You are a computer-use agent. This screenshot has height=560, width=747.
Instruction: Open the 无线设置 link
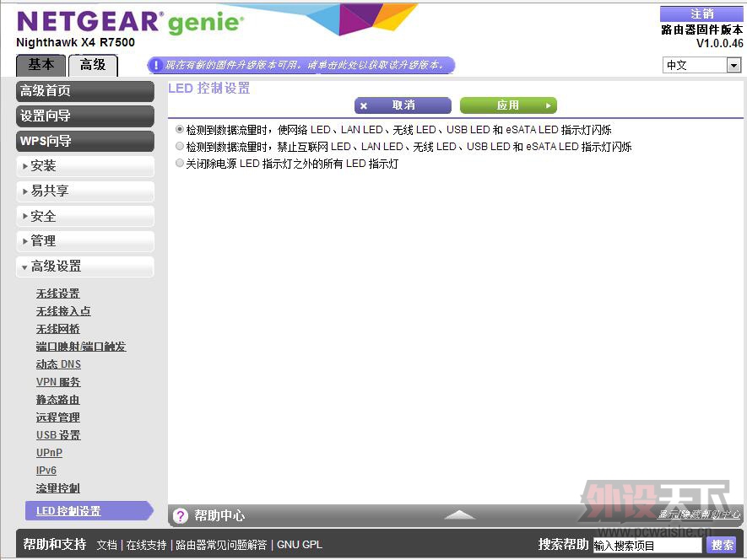[x=58, y=293]
